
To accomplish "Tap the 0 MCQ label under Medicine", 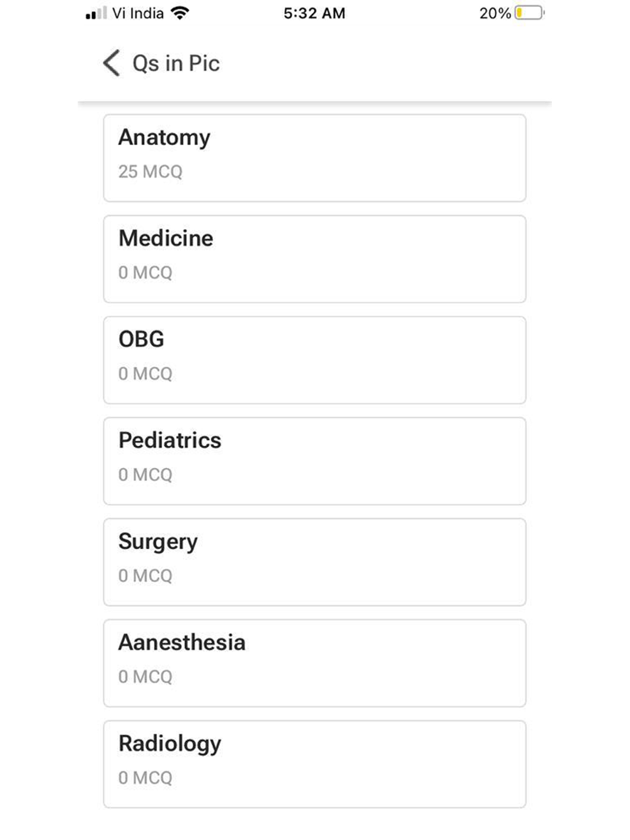I will [x=145, y=273].
